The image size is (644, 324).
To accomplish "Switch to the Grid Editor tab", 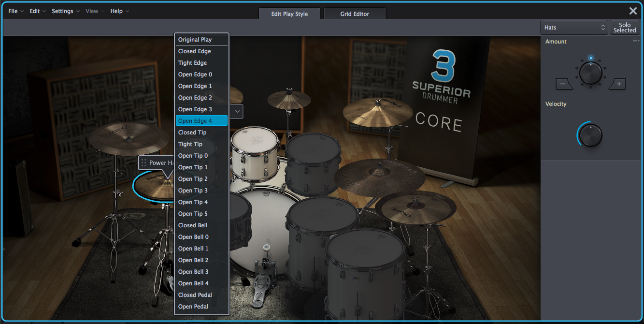I will [355, 14].
